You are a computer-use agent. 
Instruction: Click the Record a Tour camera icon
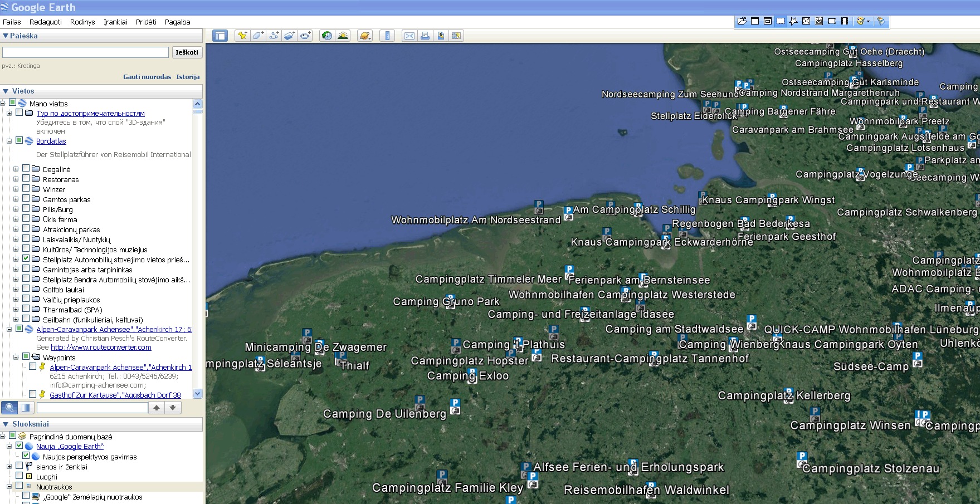[305, 36]
